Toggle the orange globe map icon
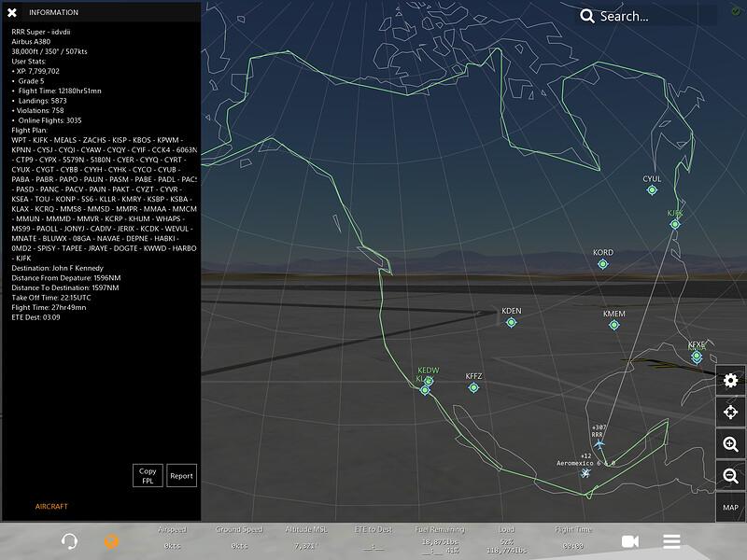The height and width of the screenshot is (560, 747). tap(111, 541)
